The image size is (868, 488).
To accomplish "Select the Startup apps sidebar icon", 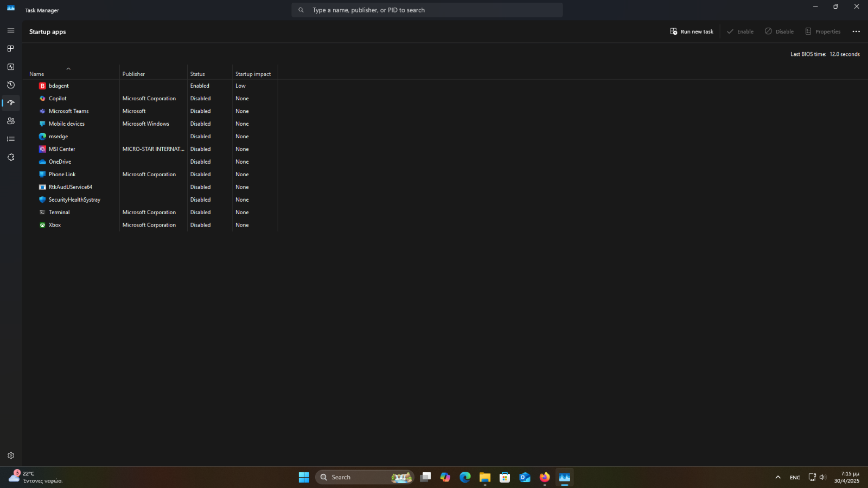I will click(x=11, y=103).
